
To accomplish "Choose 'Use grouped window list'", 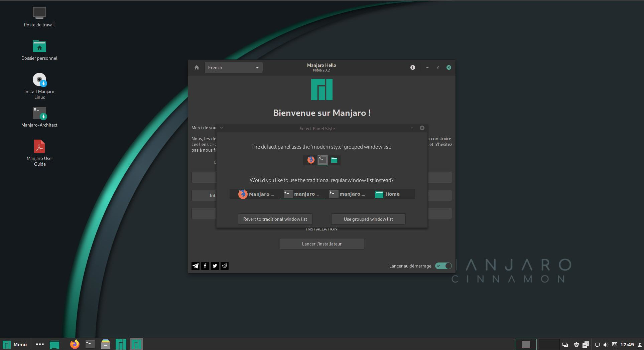I will [x=368, y=219].
